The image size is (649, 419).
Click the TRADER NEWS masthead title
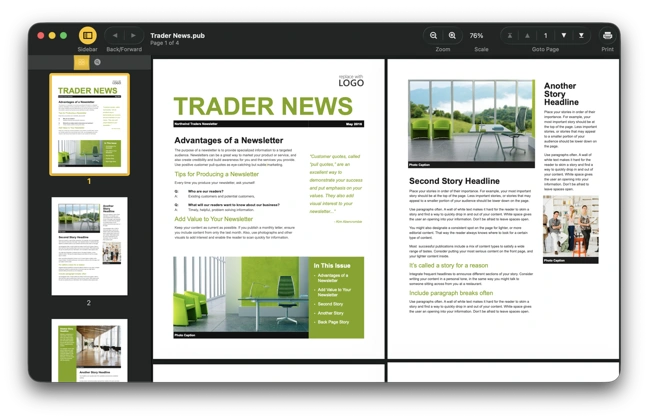coord(263,106)
